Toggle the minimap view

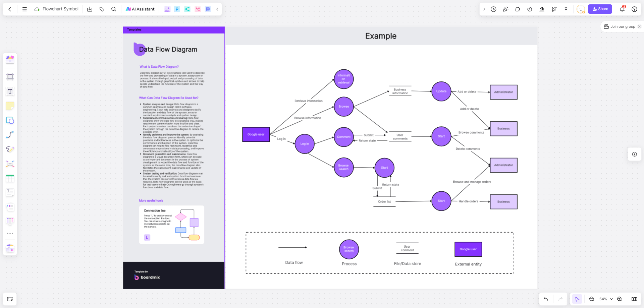coord(634,299)
